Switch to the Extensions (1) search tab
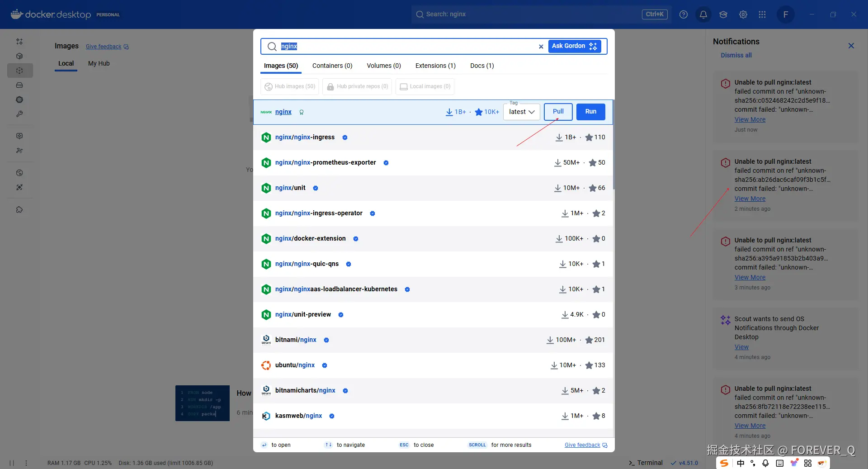The image size is (868, 469). pos(435,66)
